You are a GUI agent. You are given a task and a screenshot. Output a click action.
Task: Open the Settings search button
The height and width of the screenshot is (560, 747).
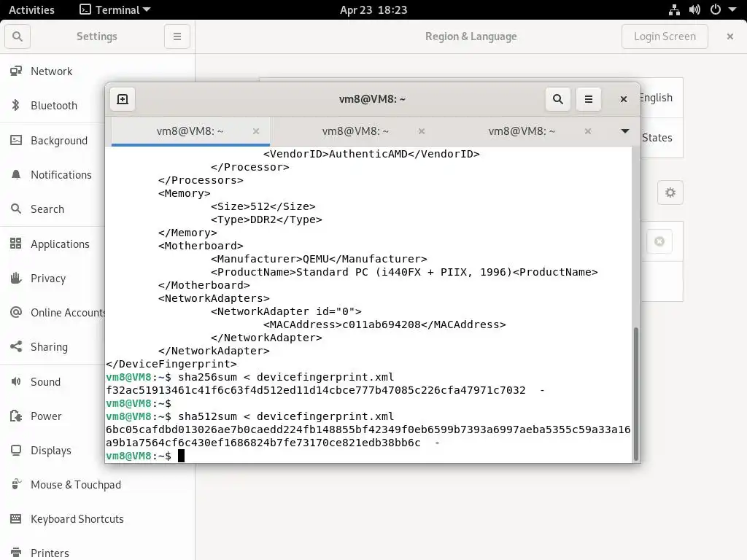click(x=18, y=36)
